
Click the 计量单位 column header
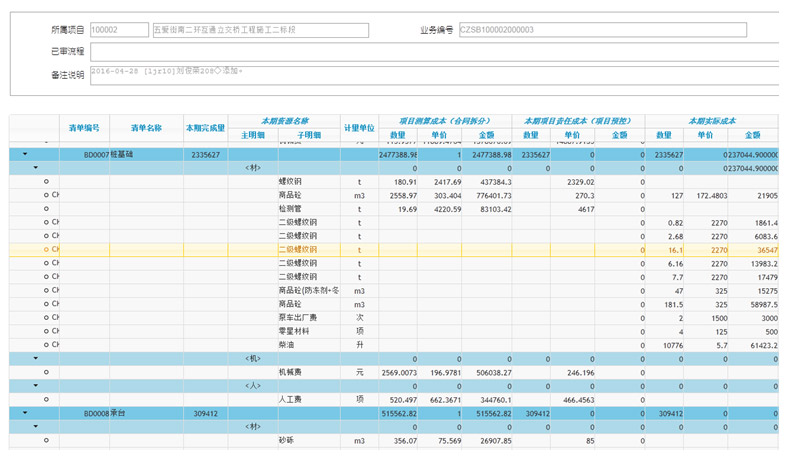359,128
